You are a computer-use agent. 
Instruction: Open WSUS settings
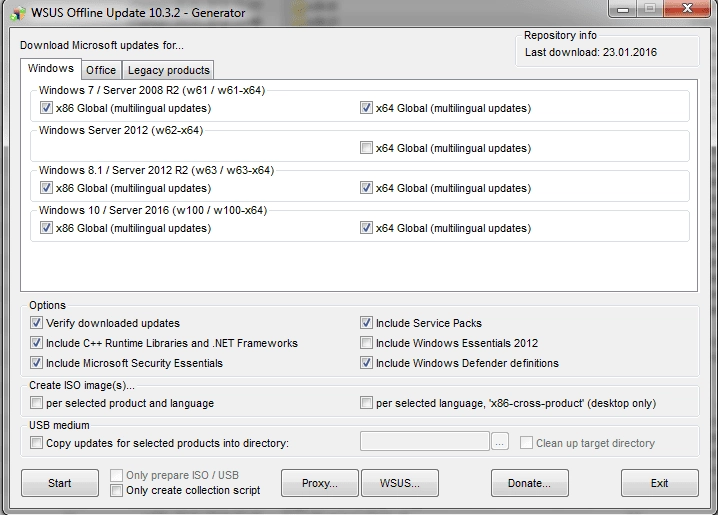tap(400, 483)
